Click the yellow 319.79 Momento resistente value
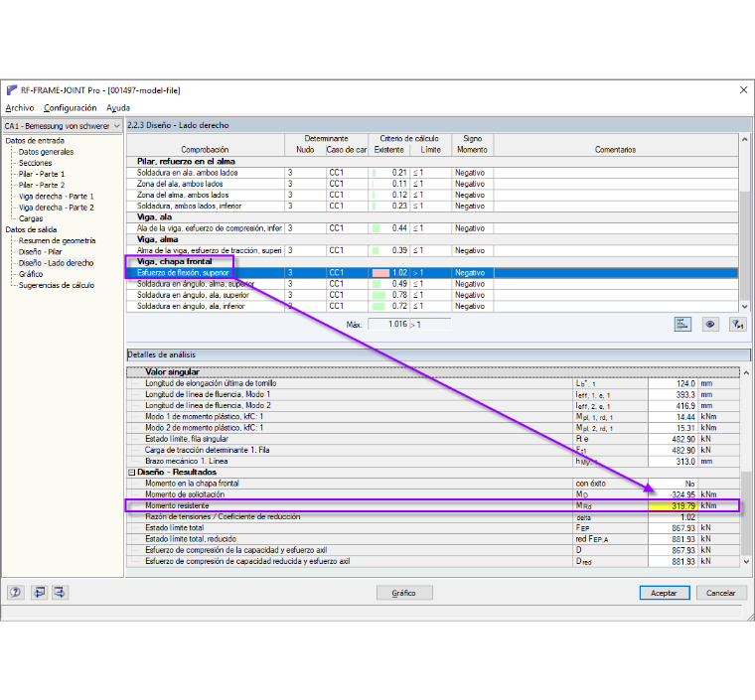The image size is (755, 700). click(674, 505)
